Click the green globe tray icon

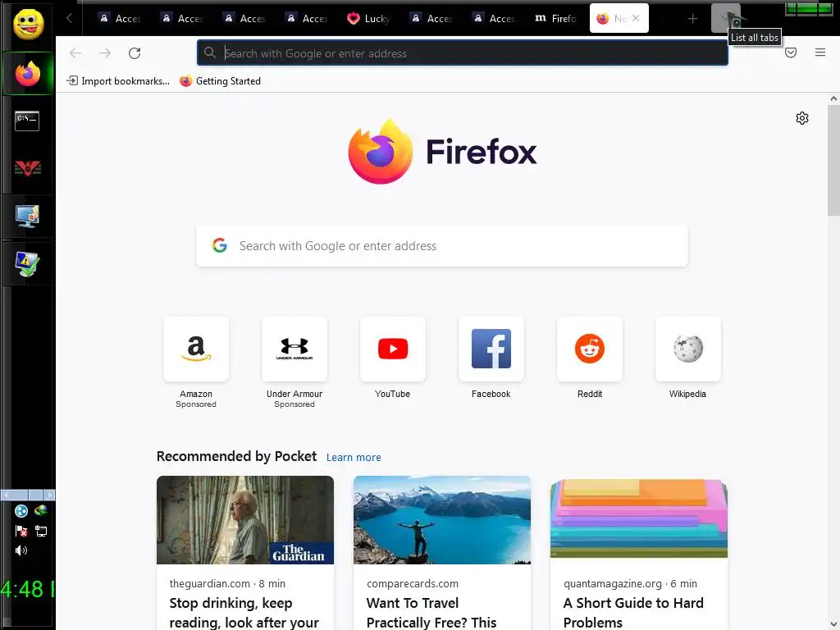coord(41,510)
